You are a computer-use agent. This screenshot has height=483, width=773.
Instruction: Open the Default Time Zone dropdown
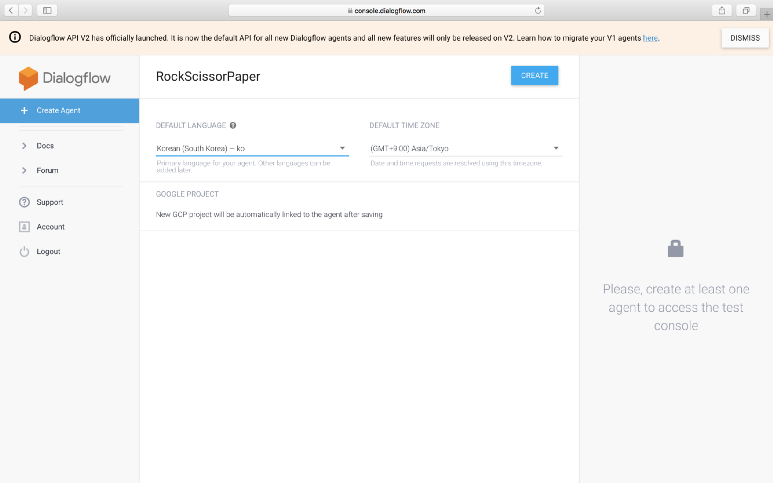pyautogui.click(x=464, y=148)
